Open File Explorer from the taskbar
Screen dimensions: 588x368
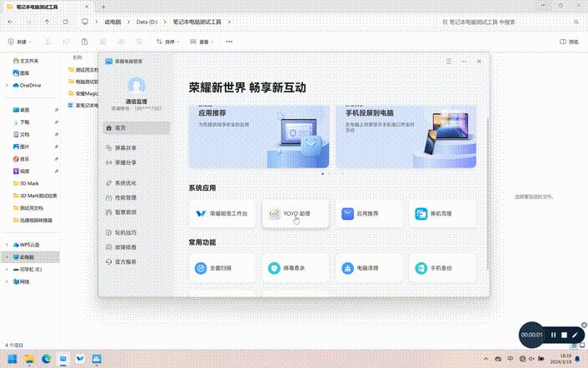[29, 359]
